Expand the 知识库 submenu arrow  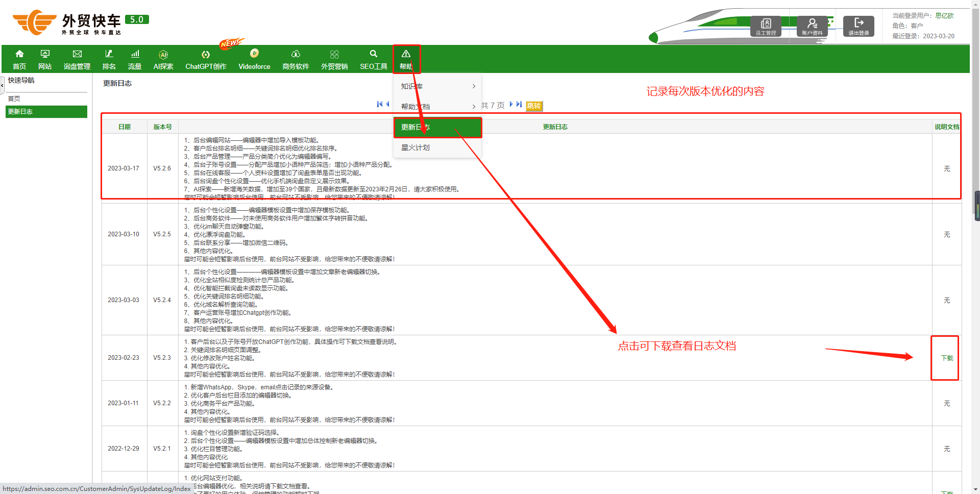[x=474, y=86]
